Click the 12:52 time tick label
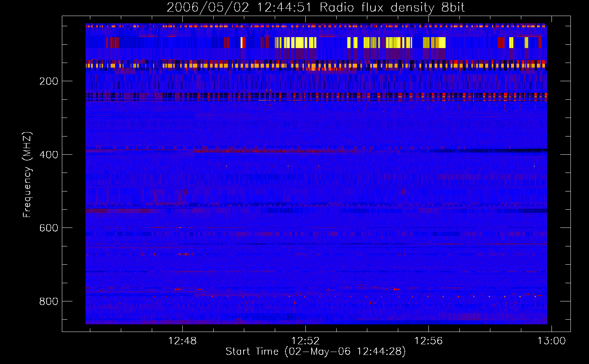Image resolution: width=589 pixels, height=364 pixels. 305,341
